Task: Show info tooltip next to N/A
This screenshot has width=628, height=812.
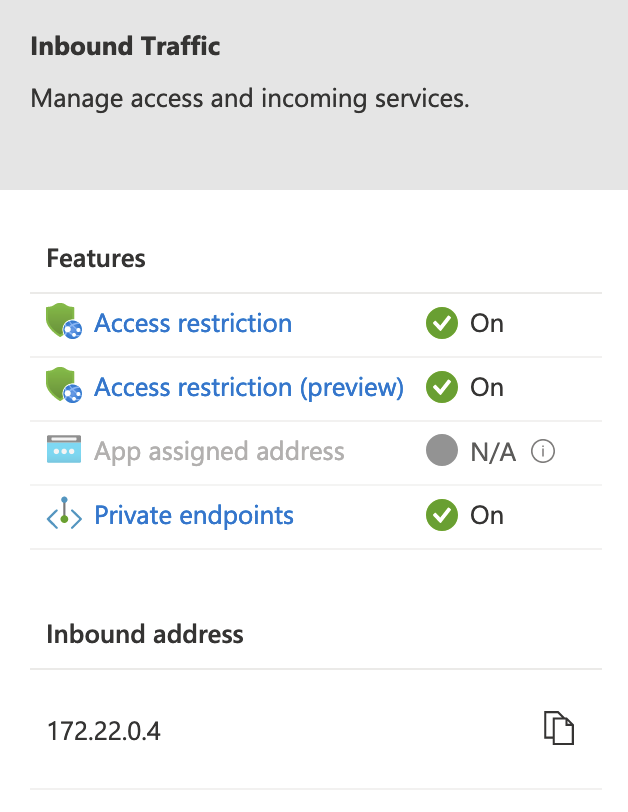Action: [543, 451]
